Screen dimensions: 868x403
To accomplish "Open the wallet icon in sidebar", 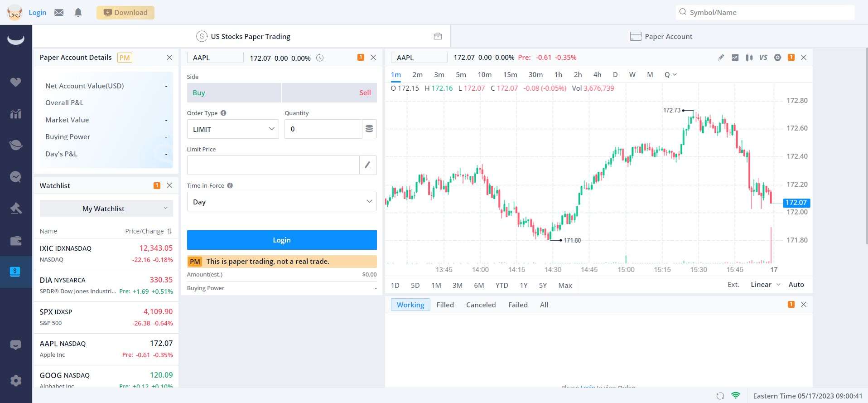I will click(x=16, y=240).
